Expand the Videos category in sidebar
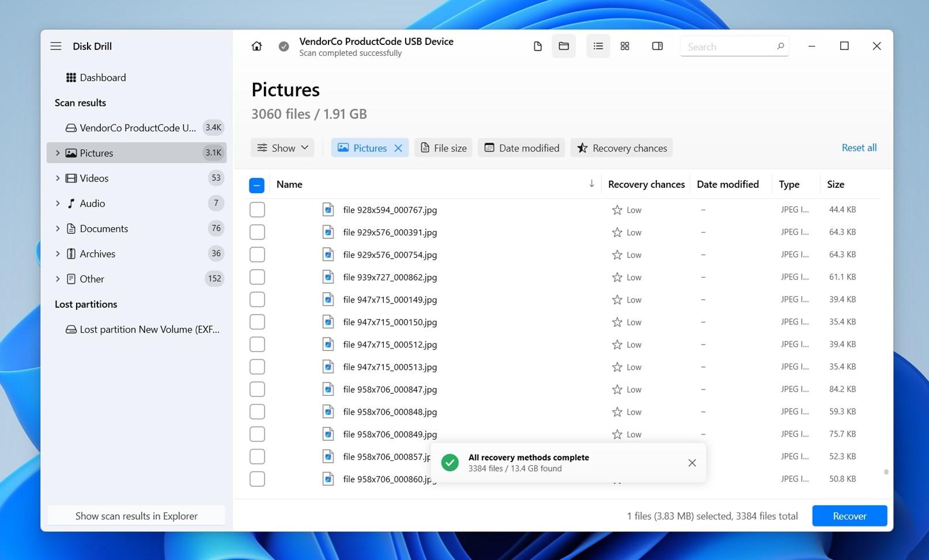 (58, 178)
